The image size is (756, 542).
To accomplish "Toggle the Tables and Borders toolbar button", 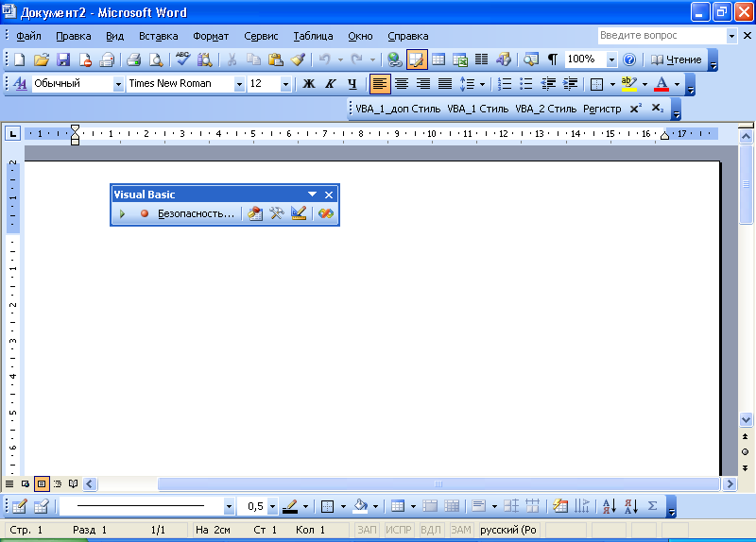I will coord(417,59).
